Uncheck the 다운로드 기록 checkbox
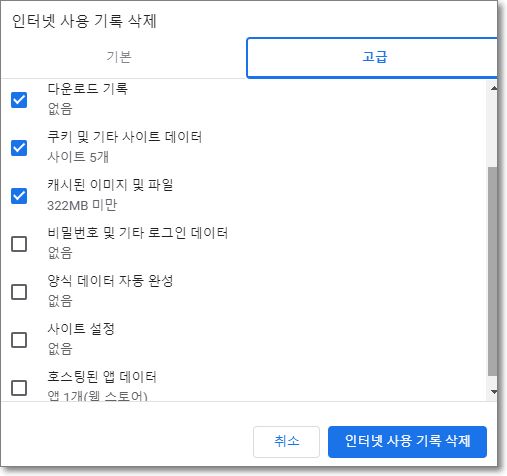The image size is (507, 476). tap(19, 100)
